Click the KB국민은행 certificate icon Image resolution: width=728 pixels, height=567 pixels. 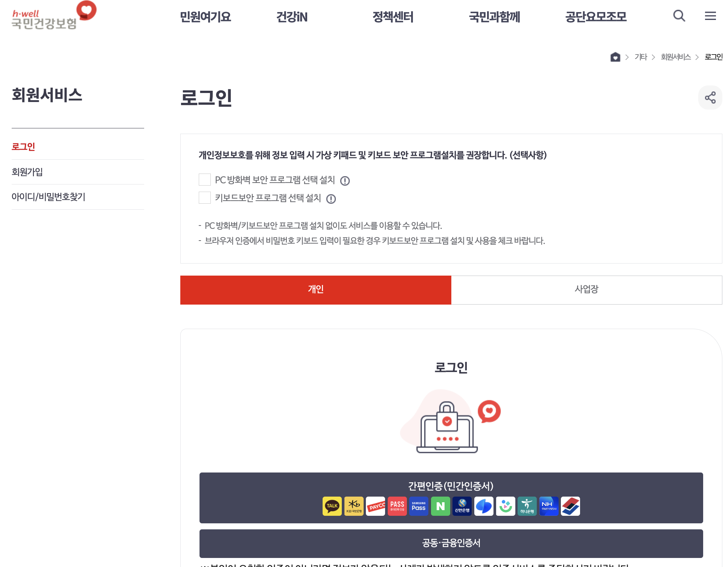click(354, 506)
